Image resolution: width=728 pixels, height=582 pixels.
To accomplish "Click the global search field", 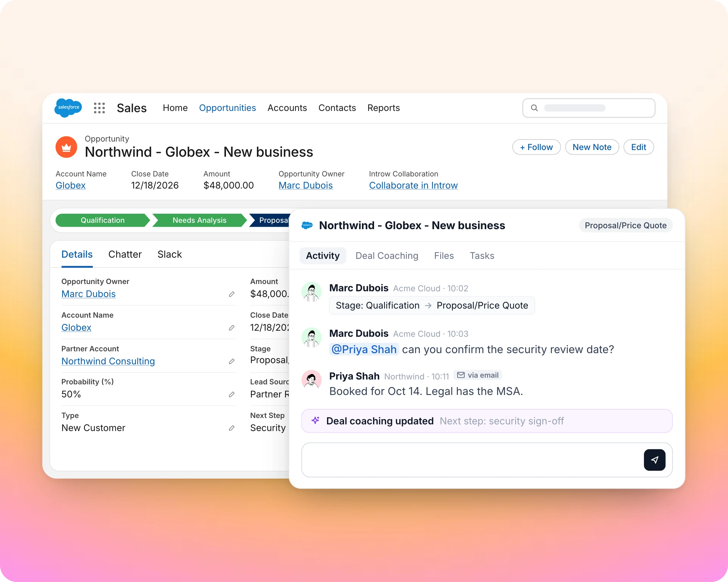I will coord(589,108).
